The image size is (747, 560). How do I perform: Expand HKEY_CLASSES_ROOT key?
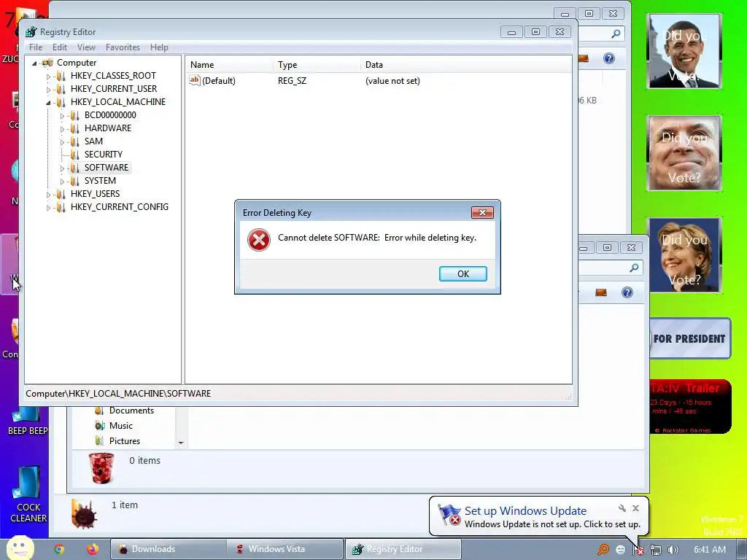48,76
